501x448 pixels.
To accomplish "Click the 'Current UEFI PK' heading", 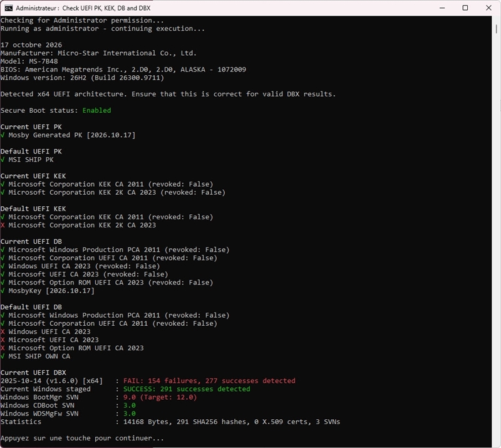I will (31, 127).
